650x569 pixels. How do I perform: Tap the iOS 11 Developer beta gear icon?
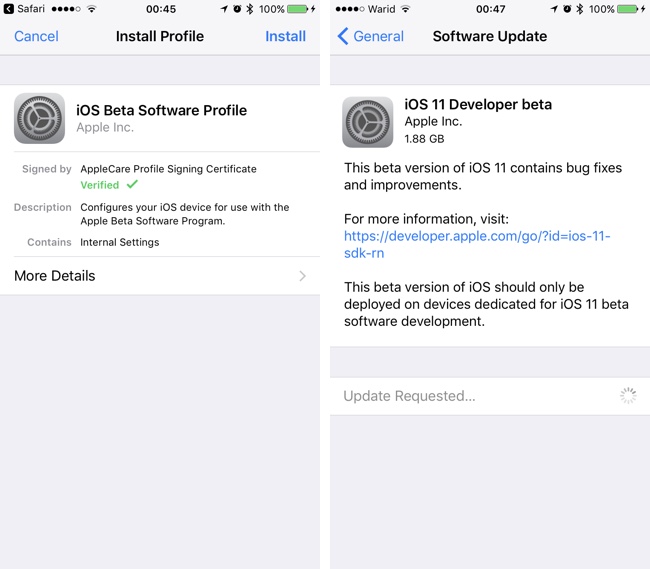pyautogui.click(x=368, y=122)
